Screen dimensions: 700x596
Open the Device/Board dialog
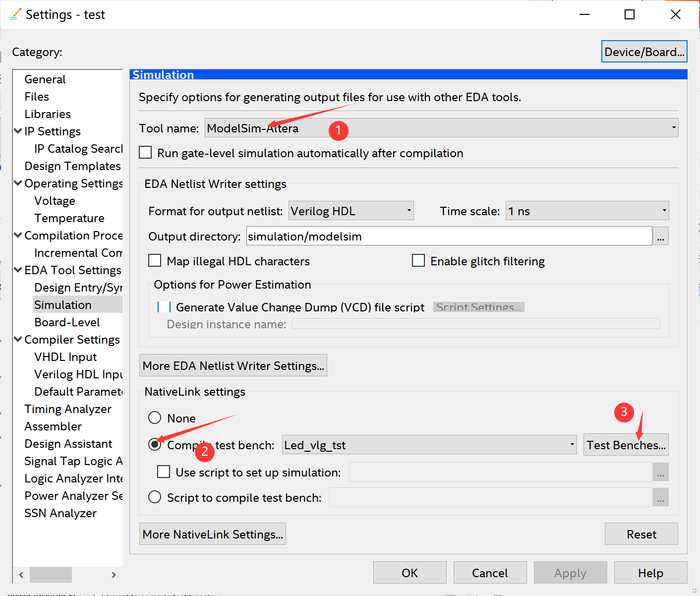(644, 51)
